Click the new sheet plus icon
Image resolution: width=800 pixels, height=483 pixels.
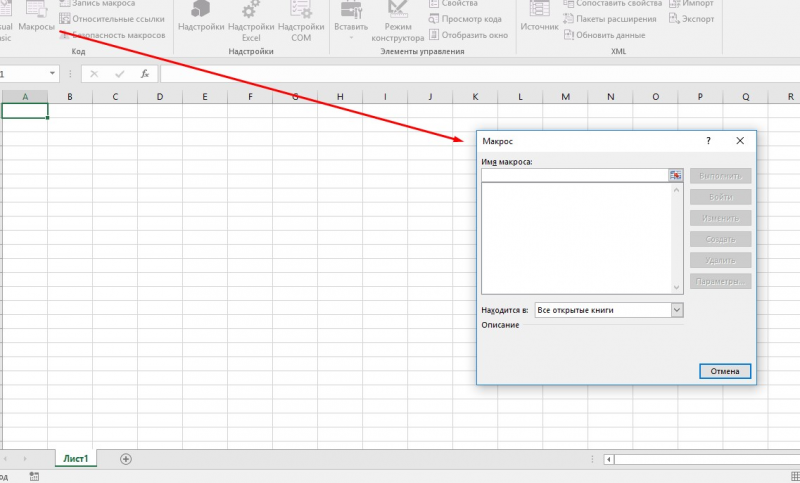pyautogui.click(x=126, y=459)
